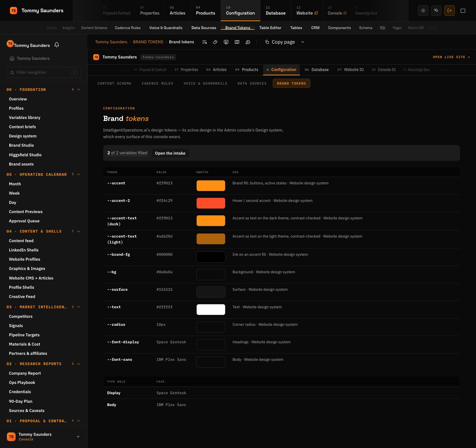Click the copy icon beside Copy page

coord(267,42)
